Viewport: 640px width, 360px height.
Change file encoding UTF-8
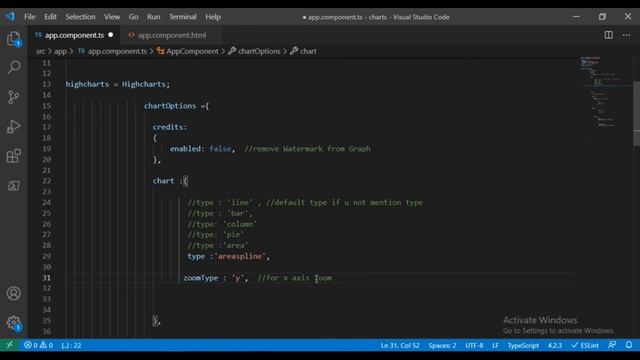(x=474, y=345)
